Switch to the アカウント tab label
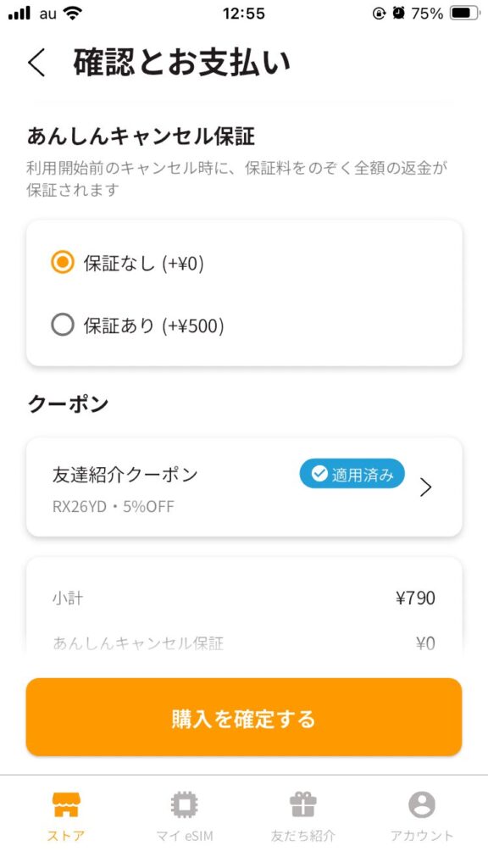This screenshot has width=488, height=868. tap(422, 836)
